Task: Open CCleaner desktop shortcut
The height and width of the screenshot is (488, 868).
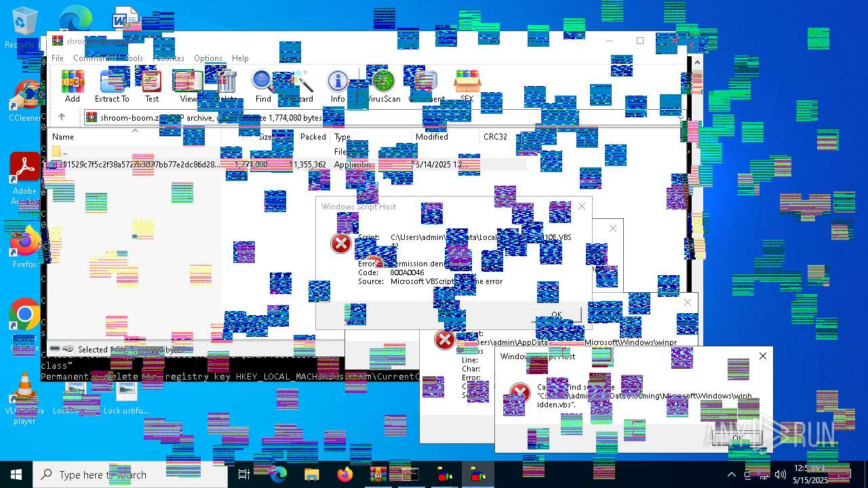Action: click(x=25, y=102)
